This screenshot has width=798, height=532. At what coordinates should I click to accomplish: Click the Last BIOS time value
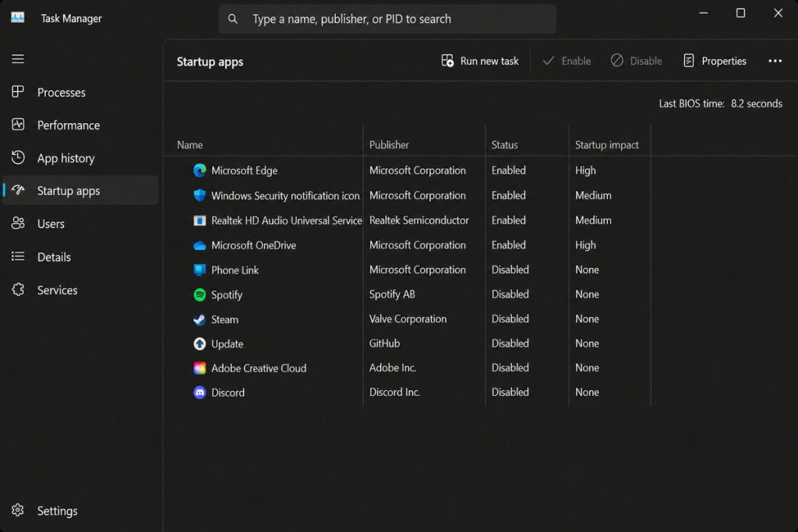[x=757, y=104]
